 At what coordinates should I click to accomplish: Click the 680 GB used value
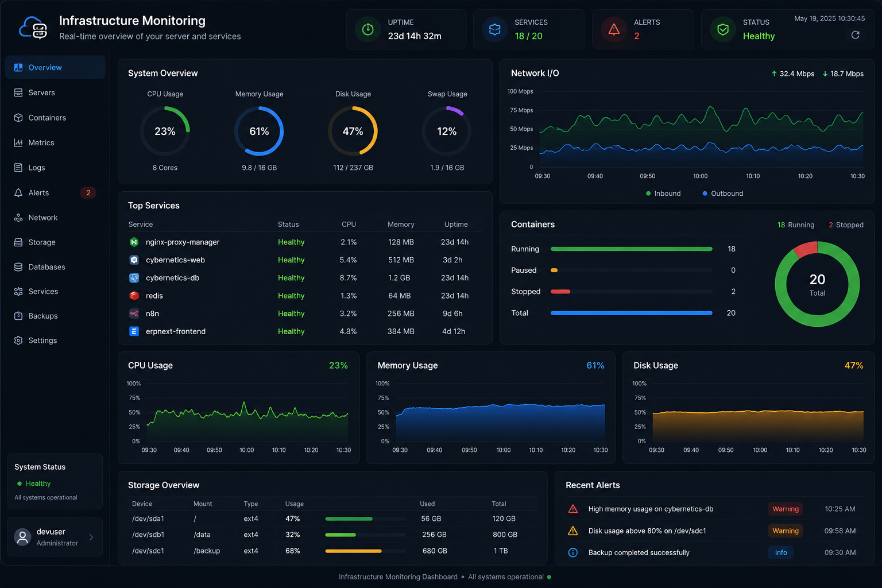pyautogui.click(x=435, y=551)
